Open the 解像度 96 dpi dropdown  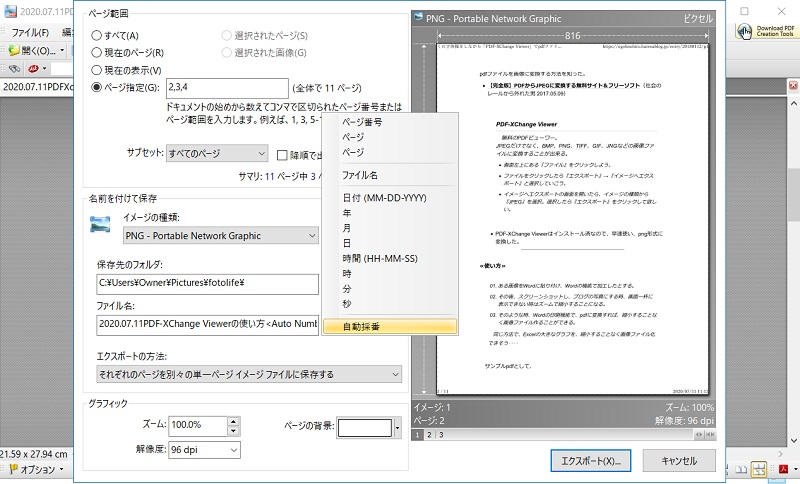pos(204,450)
